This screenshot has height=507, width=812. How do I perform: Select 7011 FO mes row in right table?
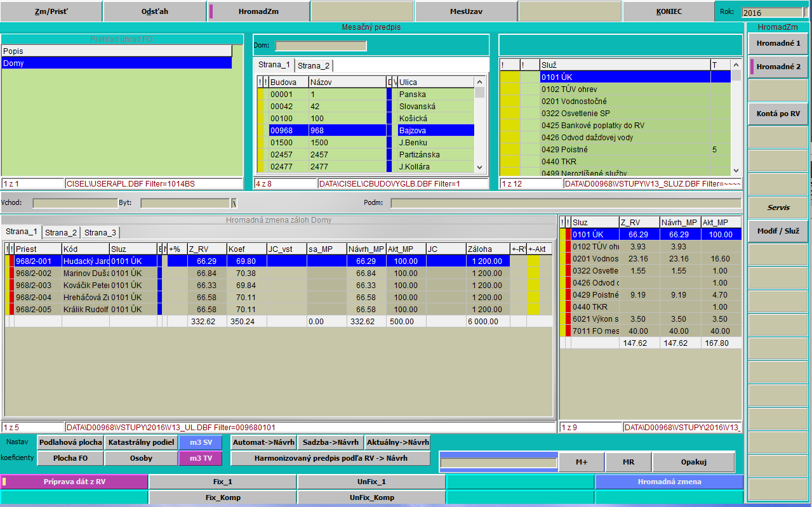pos(650,331)
